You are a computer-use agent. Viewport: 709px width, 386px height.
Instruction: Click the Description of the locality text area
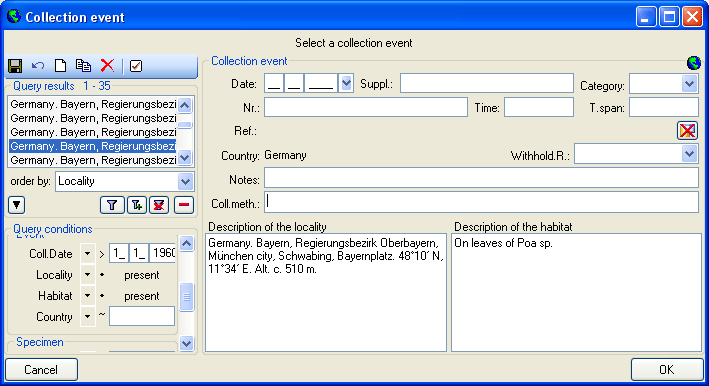326,292
